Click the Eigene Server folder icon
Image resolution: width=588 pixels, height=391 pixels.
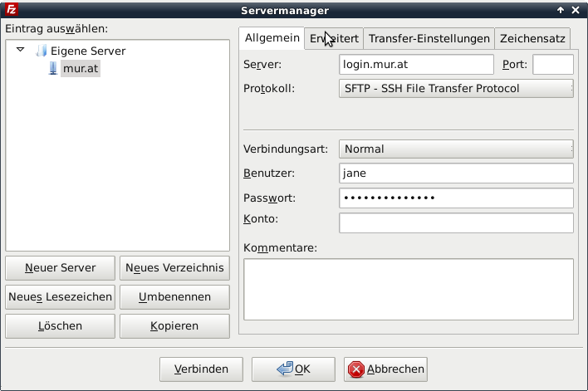tap(41, 51)
